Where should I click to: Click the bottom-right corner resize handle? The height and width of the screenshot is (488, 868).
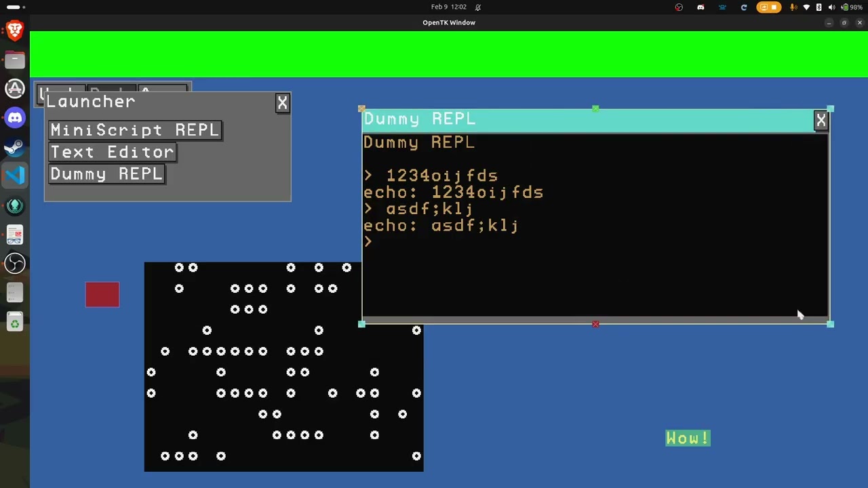tap(830, 325)
